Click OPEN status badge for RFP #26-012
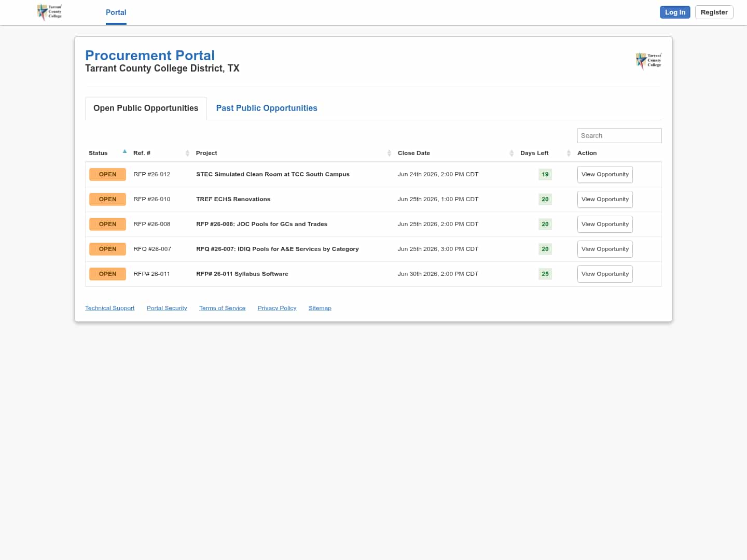 107,174
